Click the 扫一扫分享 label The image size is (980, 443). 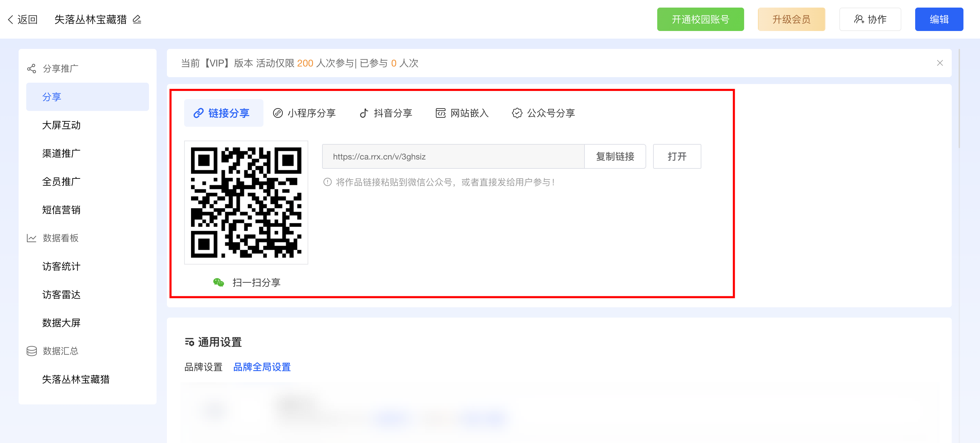[257, 282]
